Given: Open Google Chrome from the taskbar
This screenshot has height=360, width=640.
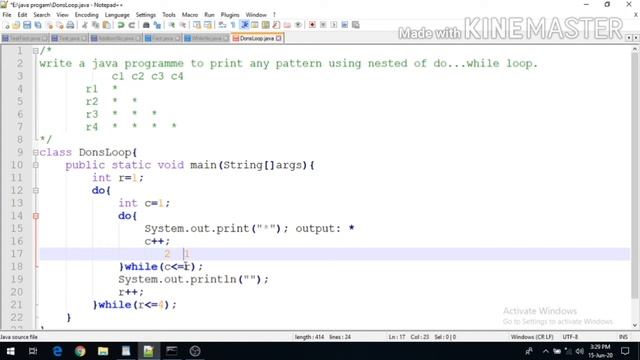Looking at the screenshot, I should (x=80, y=351).
